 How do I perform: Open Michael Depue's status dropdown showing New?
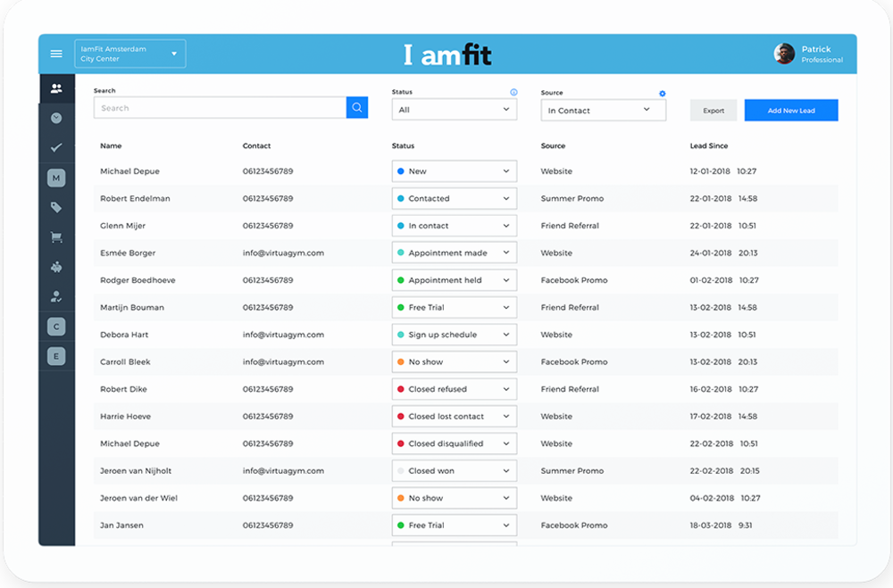point(454,170)
